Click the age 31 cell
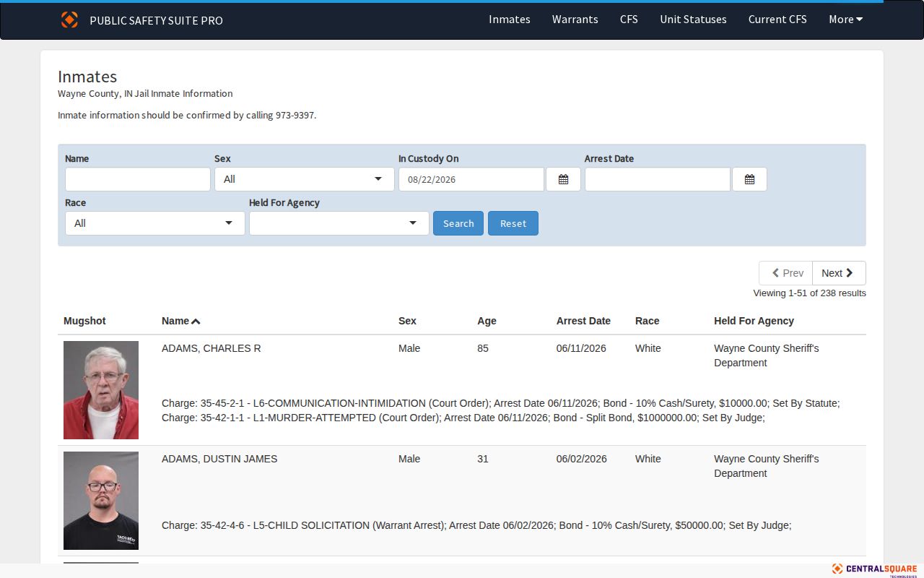This screenshot has height=578, width=924. [483, 459]
